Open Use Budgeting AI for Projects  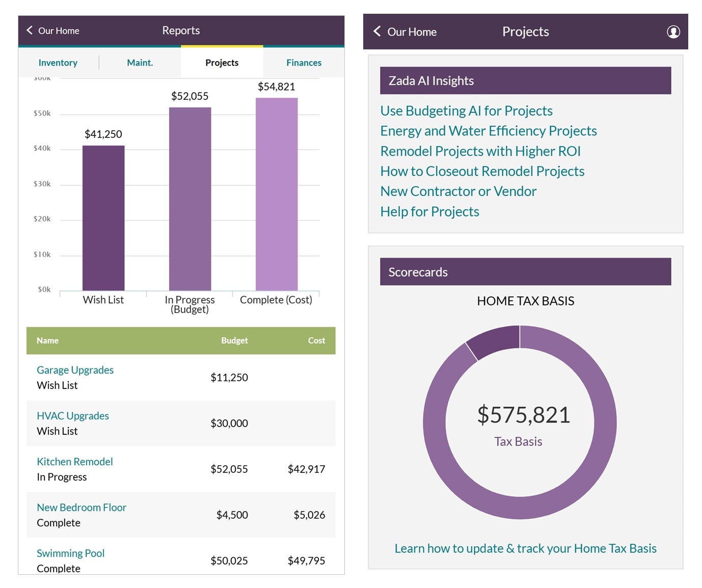click(x=466, y=110)
